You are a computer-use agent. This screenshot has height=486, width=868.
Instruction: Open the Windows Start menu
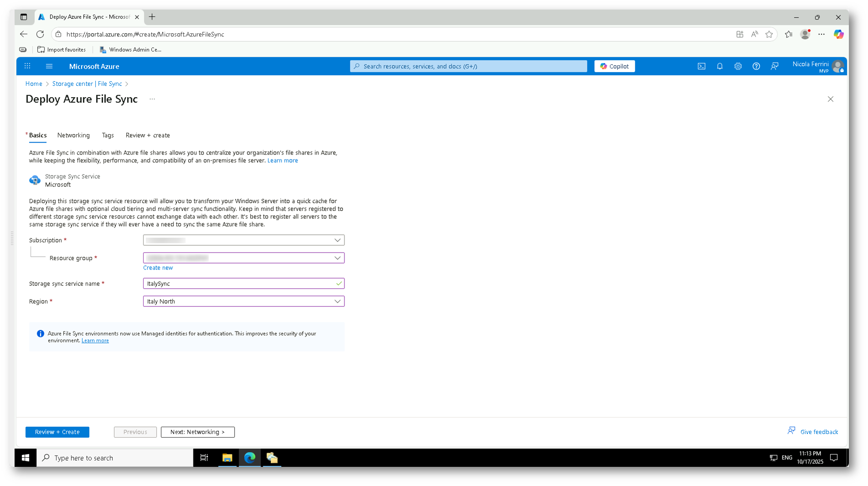(x=26, y=458)
